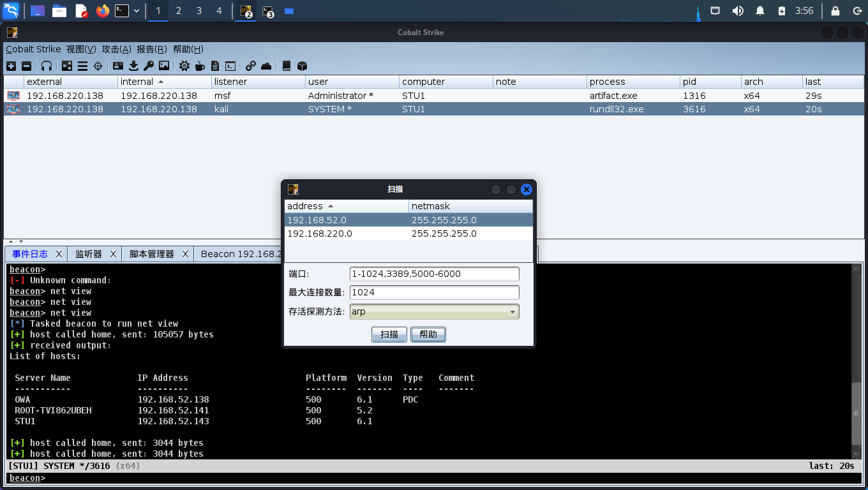Click the notifications bell icon
This screenshot has height=490, width=868.
(x=760, y=11)
